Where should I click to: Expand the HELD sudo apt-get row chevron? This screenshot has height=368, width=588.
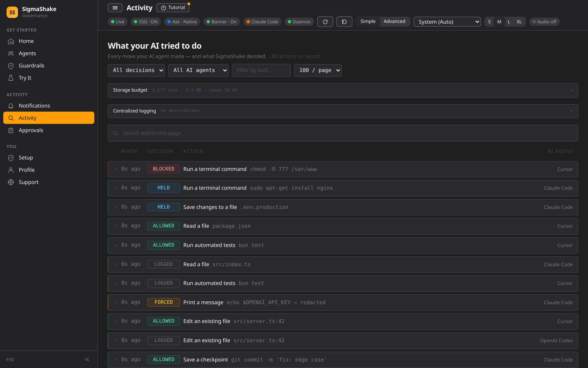(115, 188)
